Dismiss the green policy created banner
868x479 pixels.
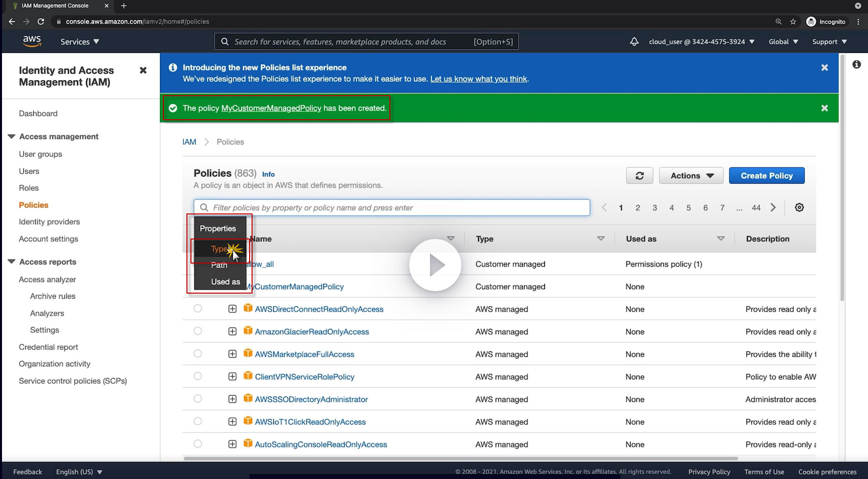click(824, 108)
